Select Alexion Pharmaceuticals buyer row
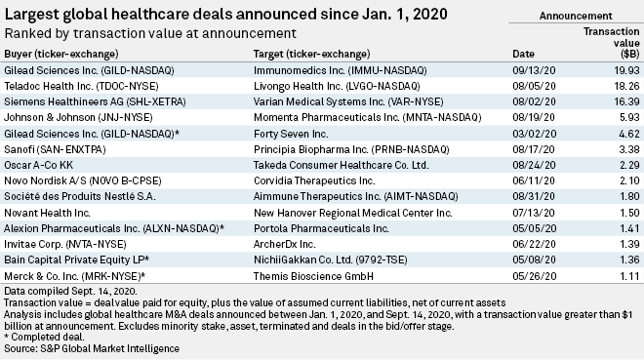 tap(322, 228)
